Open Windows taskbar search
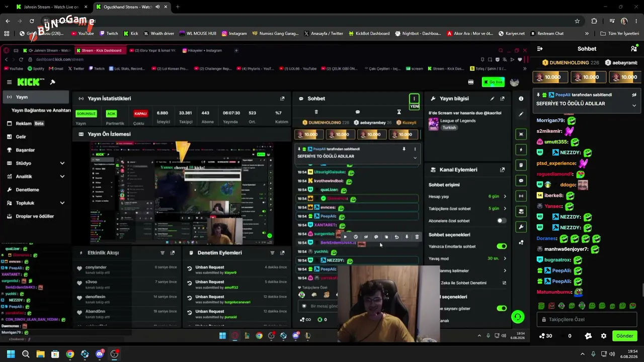Screen dimensions: 644x362 point(26,354)
